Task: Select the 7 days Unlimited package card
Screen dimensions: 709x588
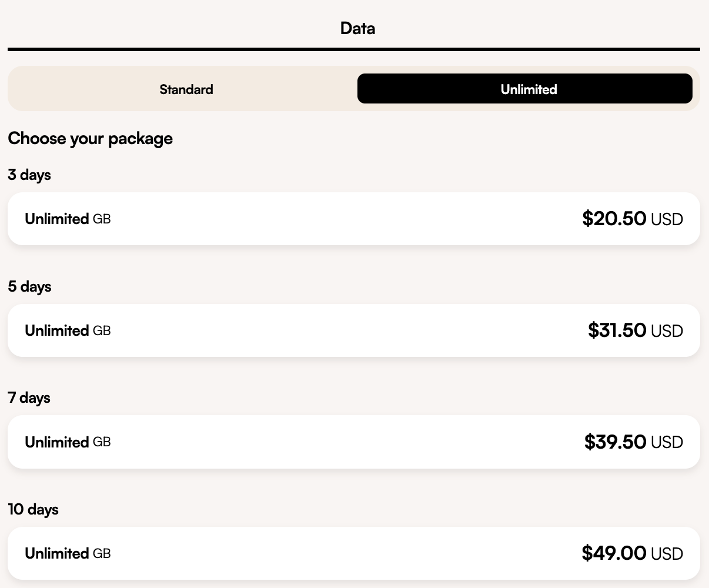Action: coord(353,442)
